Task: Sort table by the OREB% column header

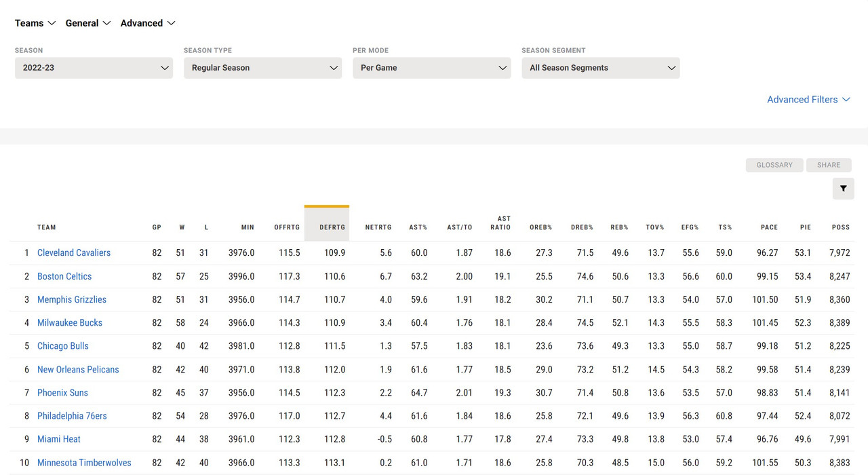Action: tap(541, 227)
